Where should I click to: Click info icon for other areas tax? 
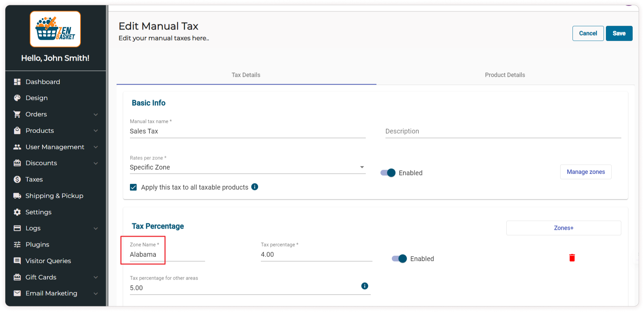pyautogui.click(x=364, y=286)
